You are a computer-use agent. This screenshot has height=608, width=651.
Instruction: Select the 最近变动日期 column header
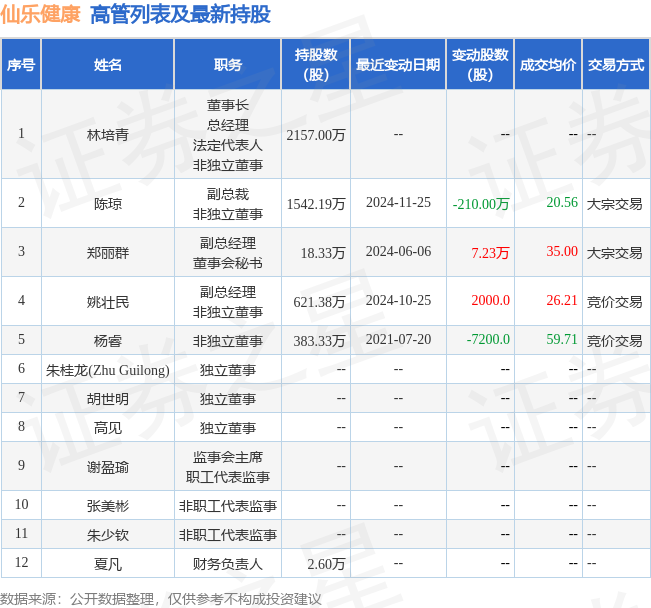[x=398, y=65]
